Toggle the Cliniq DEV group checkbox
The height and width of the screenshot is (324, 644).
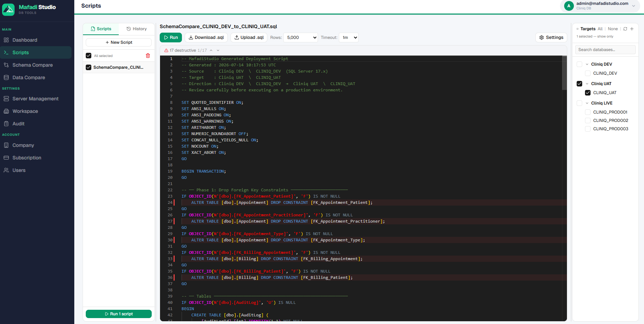[x=579, y=64]
